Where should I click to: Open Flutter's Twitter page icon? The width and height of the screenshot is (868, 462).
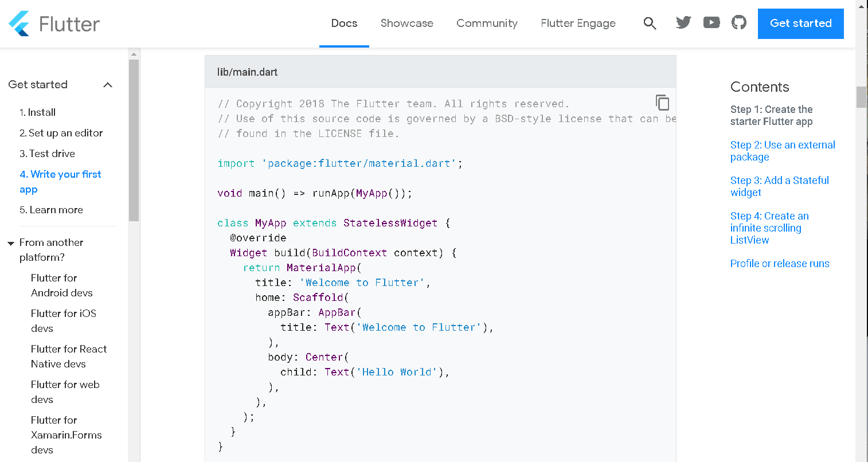pyautogui.click(x=683, y=23)
